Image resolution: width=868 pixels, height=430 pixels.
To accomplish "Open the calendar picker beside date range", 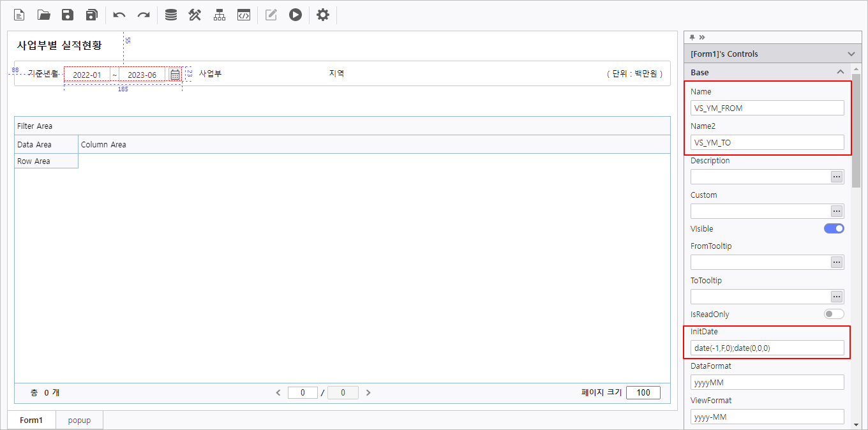I will tap(175, 75).
